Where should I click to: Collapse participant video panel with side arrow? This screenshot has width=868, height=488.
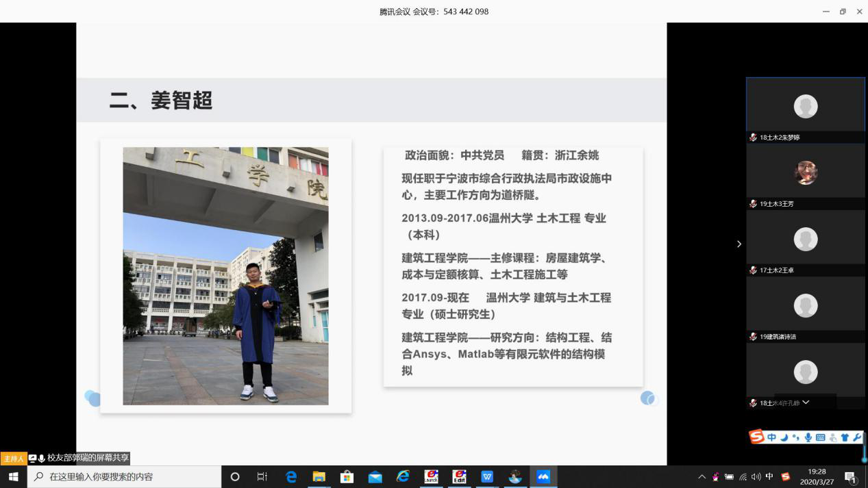(x=739, y=244)
